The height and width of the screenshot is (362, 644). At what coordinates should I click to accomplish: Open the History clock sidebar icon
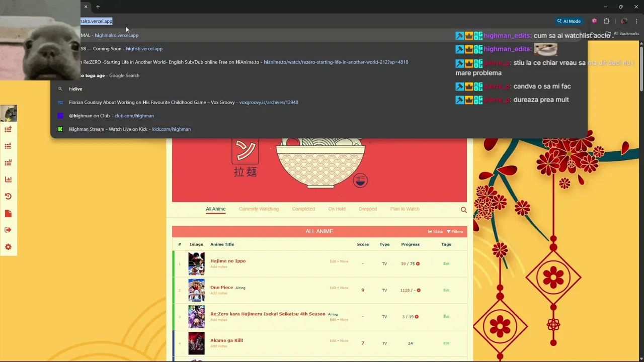(x=8, y=197)
